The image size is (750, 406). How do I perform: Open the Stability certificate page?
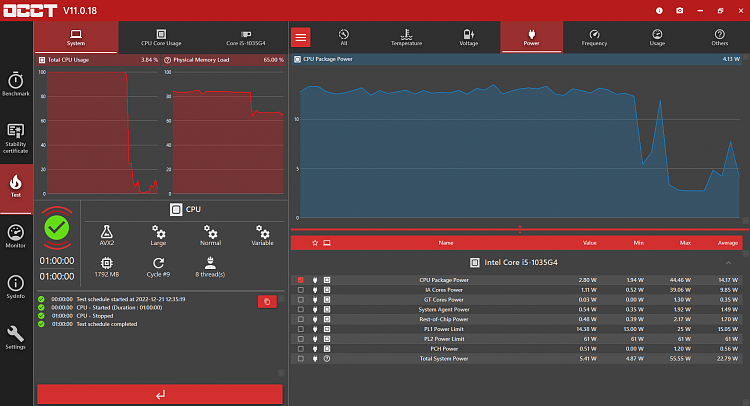pos(16,138)
